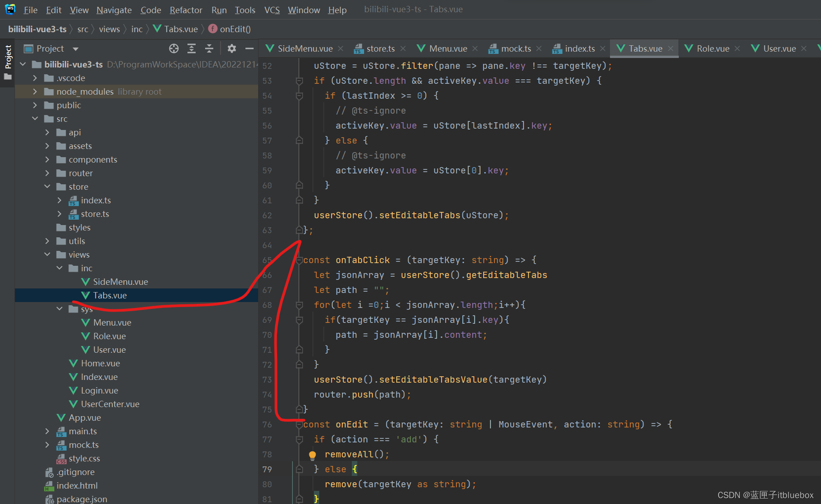Open the Refactor menu
821x504 pixels.
pos(186,10)
